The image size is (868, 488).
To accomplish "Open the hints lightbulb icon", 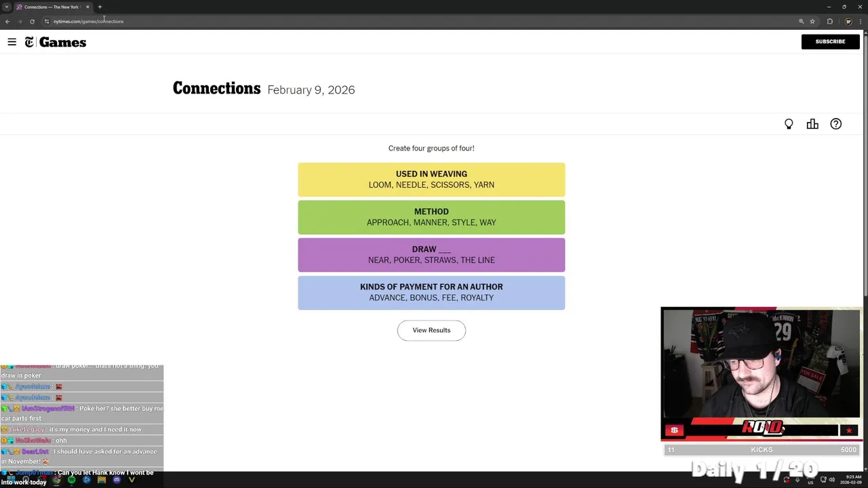I will (x=789, y=124).
